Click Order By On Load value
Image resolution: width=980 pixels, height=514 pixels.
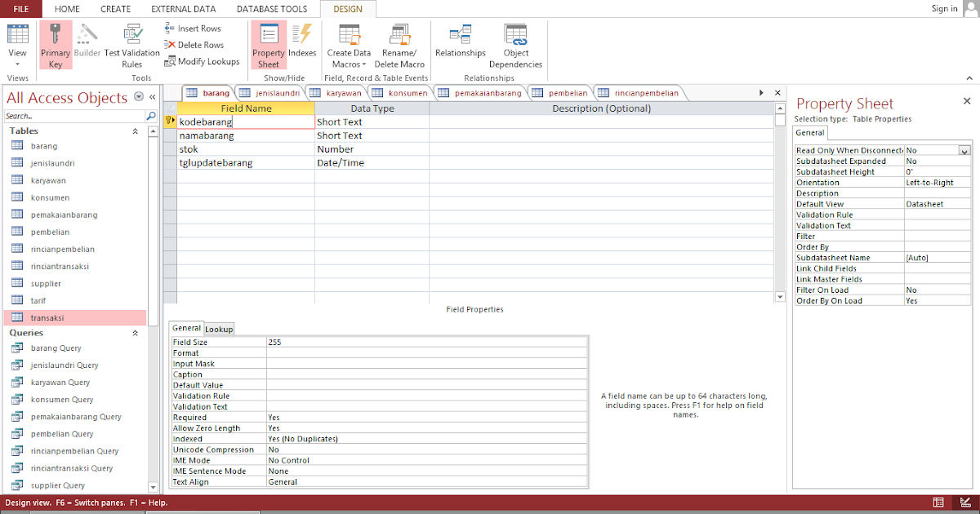(x=937, y=301)
